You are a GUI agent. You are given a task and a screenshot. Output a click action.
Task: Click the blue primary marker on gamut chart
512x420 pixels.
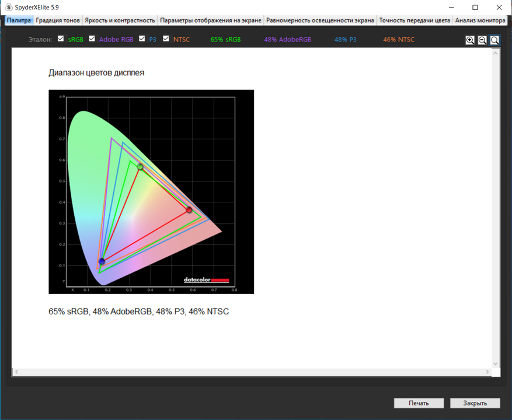click(102, 261)
